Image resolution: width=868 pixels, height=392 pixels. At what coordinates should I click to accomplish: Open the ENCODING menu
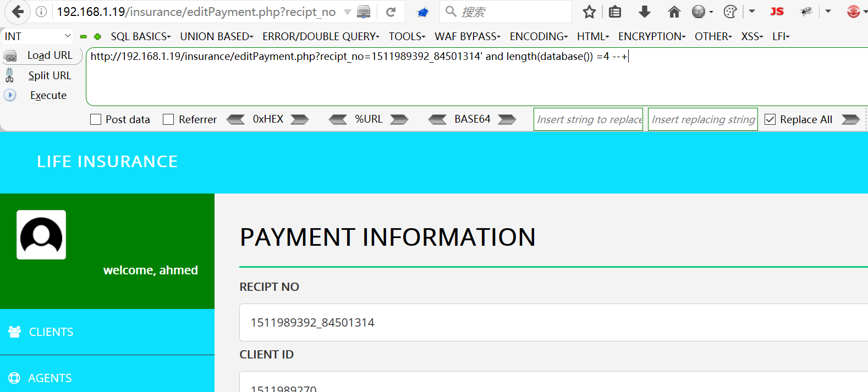click(x=539, y=36)
